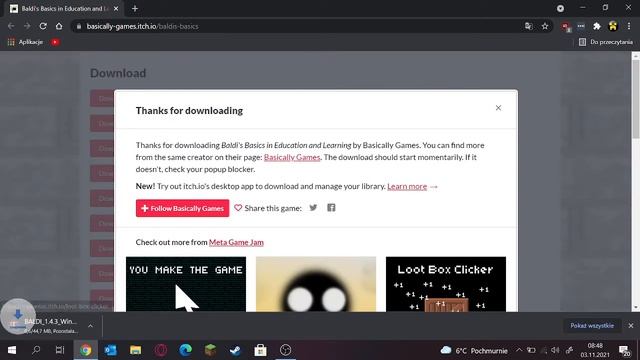
Task: Open the browser home page
Action: click(59, 26)
